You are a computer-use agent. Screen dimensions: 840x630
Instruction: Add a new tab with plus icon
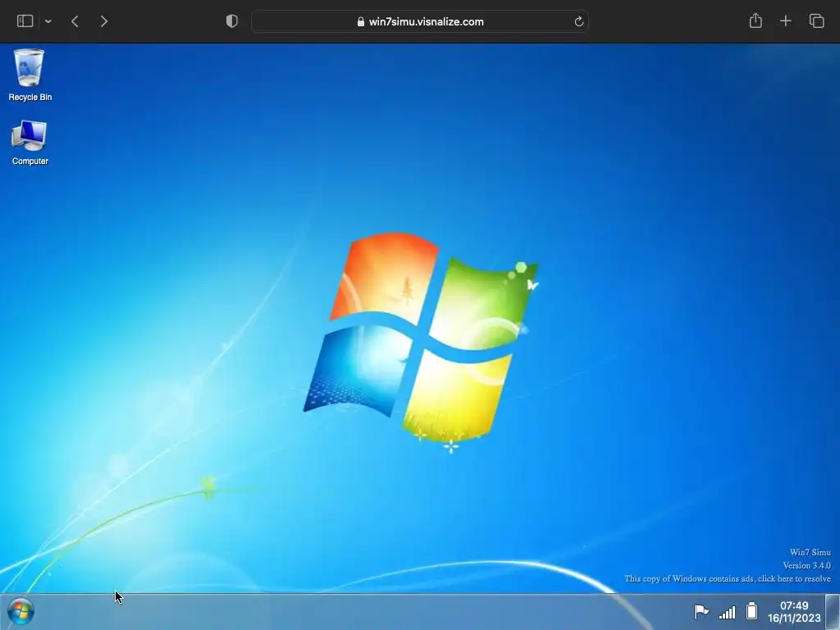[x=785, y=21]
